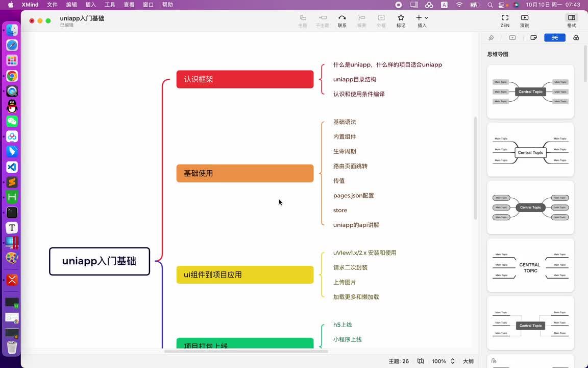Select subtopic 路由页面跳转

pyautogui.click(x=350, y=166)
